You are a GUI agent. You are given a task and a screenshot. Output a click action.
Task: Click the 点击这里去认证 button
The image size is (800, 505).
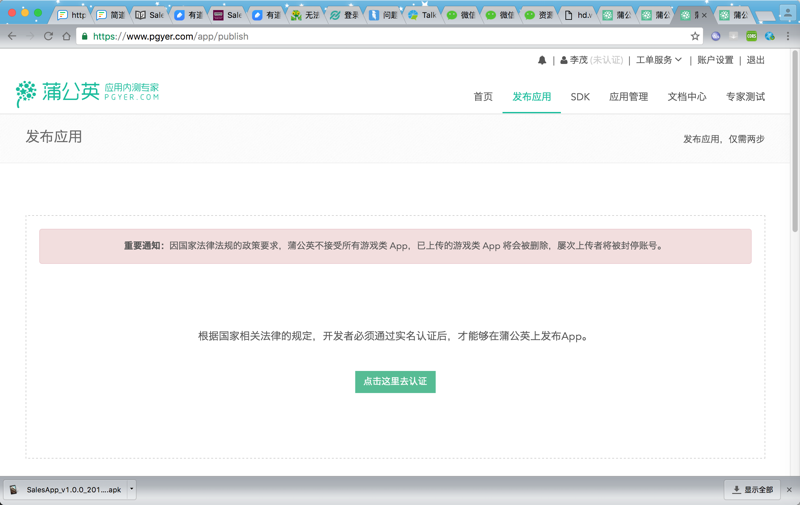(x=395, y=382)
